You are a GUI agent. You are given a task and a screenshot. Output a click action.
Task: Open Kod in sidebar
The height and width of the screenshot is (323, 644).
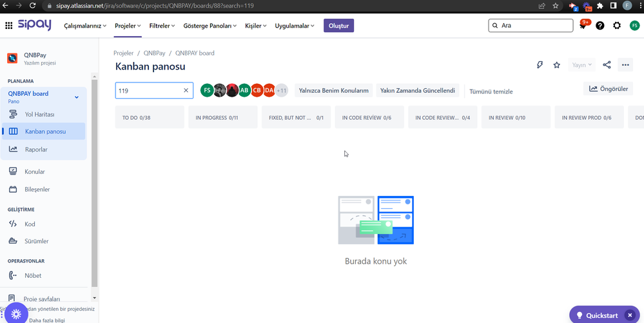pyautogui.click(x=44, y=224)
